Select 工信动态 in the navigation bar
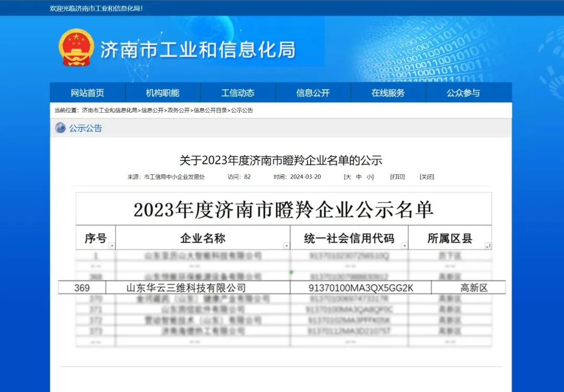The height and width of the screenshot is (392, 564). click(238, 93)
